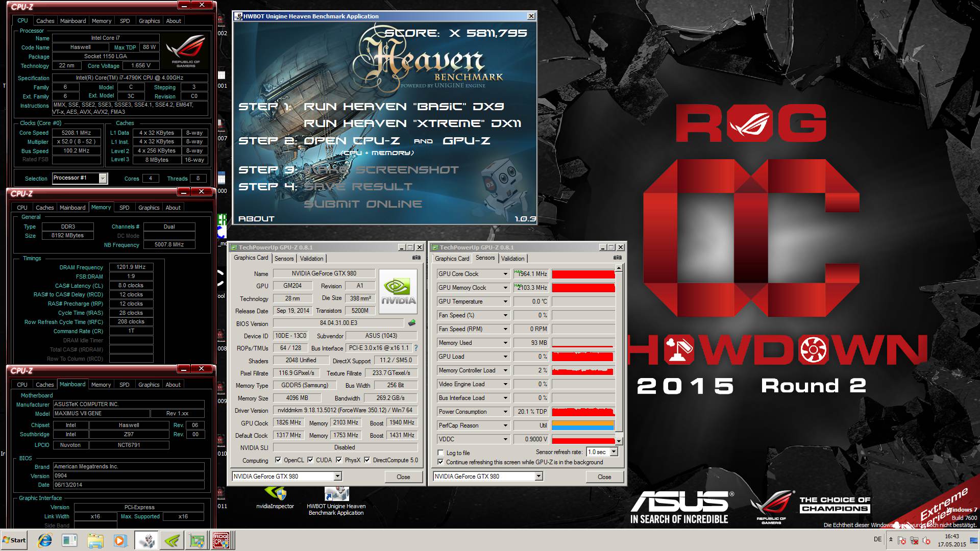Image resolution: width=980 pixels, height=551 pixels.
Task: Click the GPU Load history graph
Action: (583, 357)
